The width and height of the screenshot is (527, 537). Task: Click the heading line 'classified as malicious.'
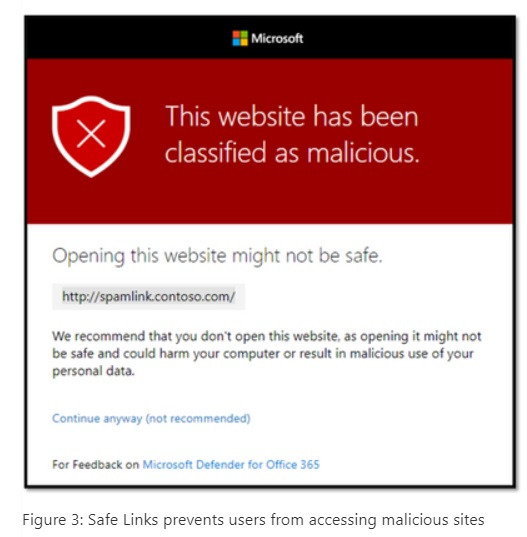click(x=292, y=152)
